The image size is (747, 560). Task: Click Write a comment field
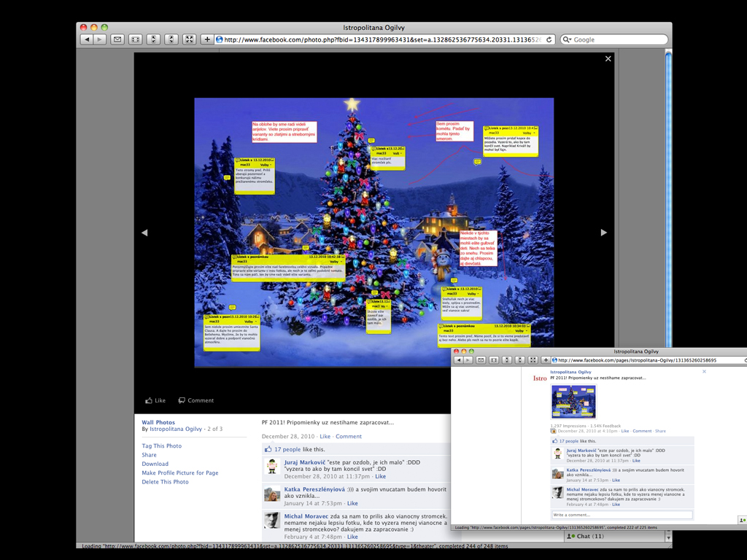(x=622, y=515)
